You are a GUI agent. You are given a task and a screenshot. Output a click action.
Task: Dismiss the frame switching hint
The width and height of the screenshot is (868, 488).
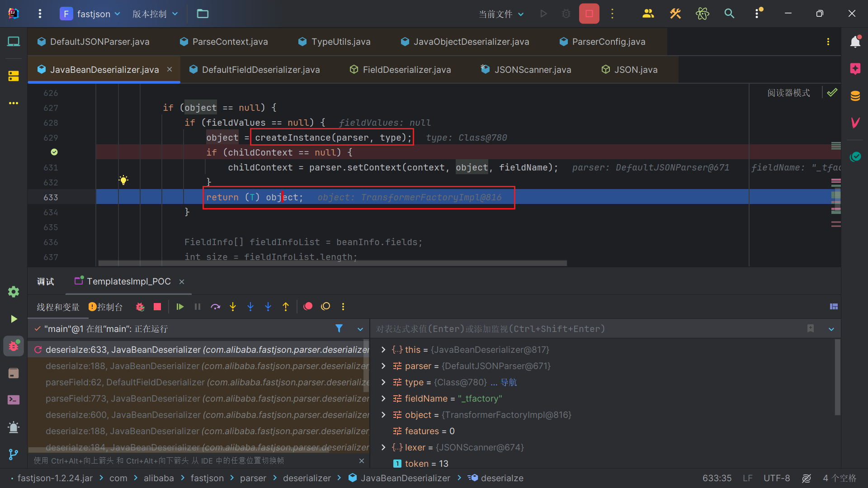361,460
